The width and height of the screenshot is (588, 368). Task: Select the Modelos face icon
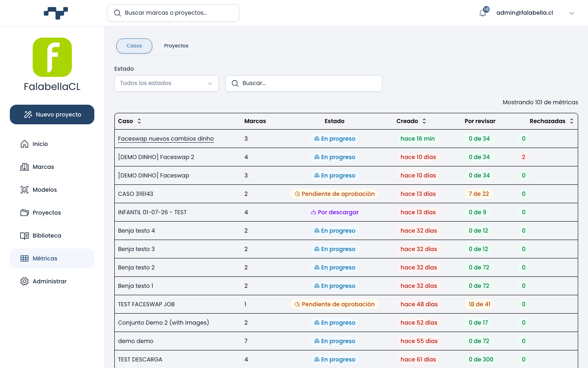point(24,190)
